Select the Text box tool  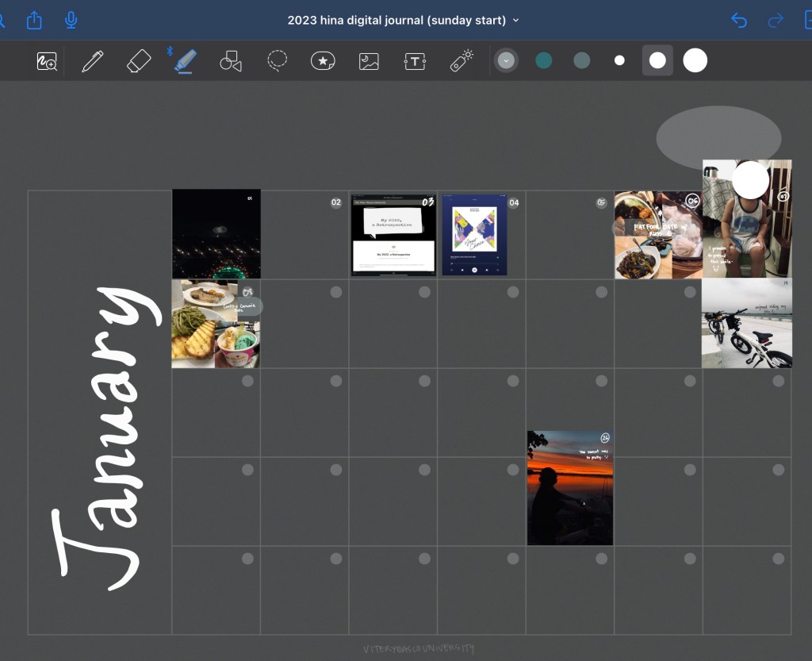point(415,61)
